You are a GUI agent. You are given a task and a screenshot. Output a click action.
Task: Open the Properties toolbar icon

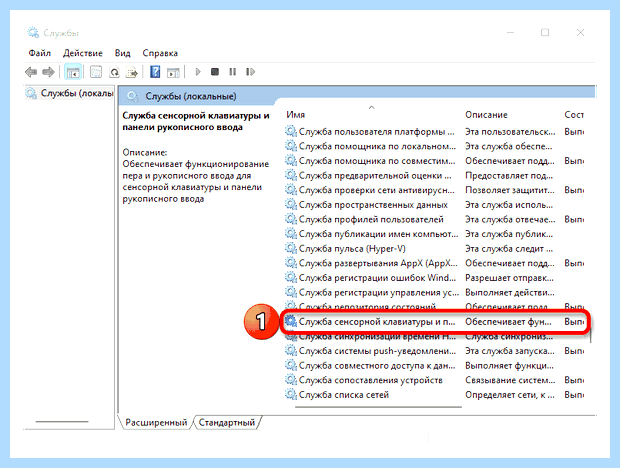[x=96, y=72]
